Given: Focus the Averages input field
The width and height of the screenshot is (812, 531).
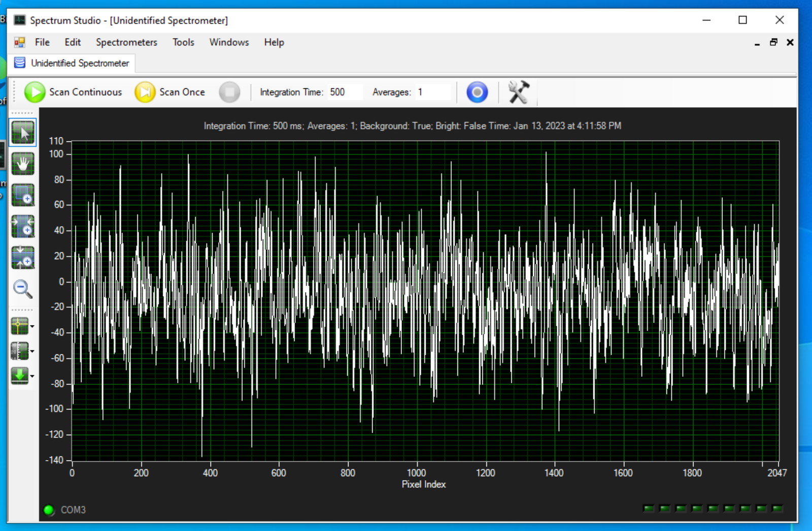Looking at the screenshot, I should 432,92.
